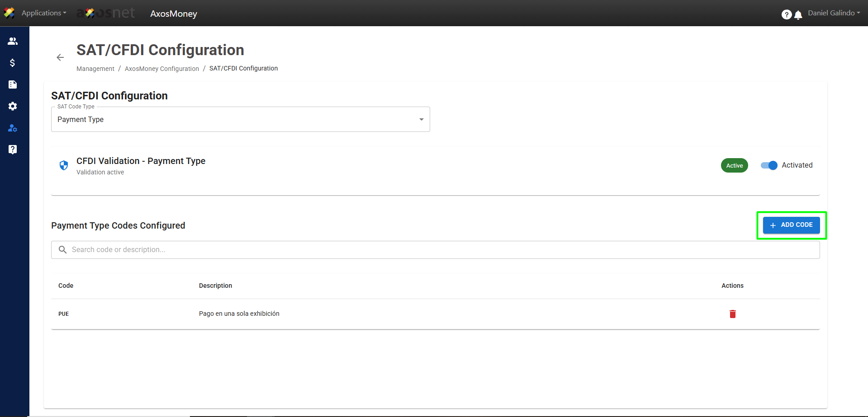Click the dollar sign sidebar icon
The width and height of the screenshot is (868, 417).
click(13, 63)
